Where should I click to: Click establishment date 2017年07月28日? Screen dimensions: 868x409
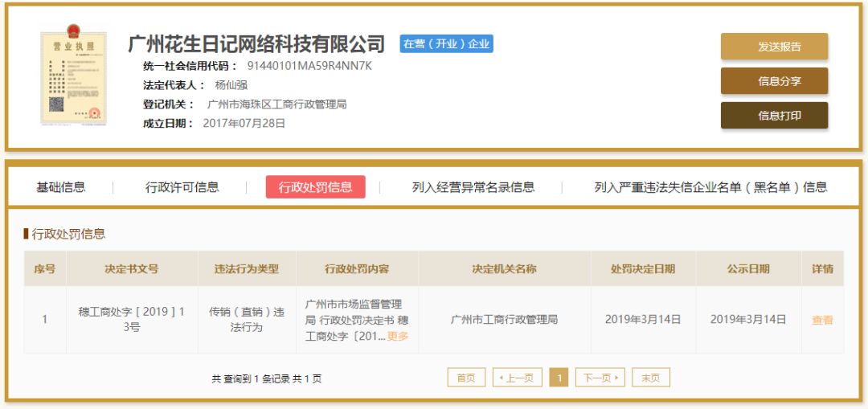tap(244, 123)
